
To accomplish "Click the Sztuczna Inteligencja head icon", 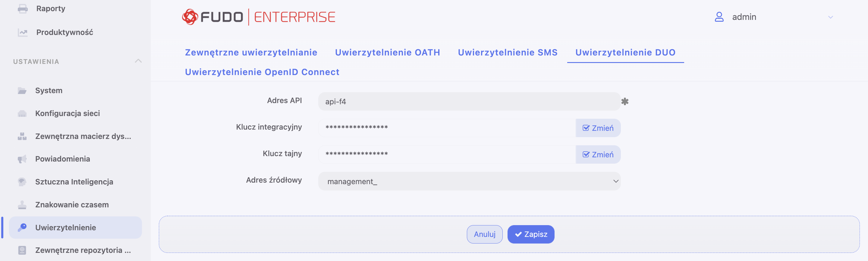I will [22, 182].
